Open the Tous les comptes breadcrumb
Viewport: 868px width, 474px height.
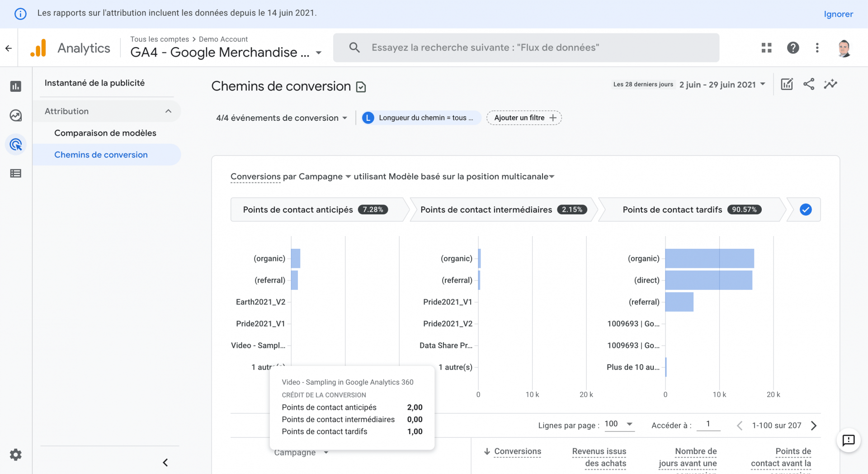pos(160,39)
